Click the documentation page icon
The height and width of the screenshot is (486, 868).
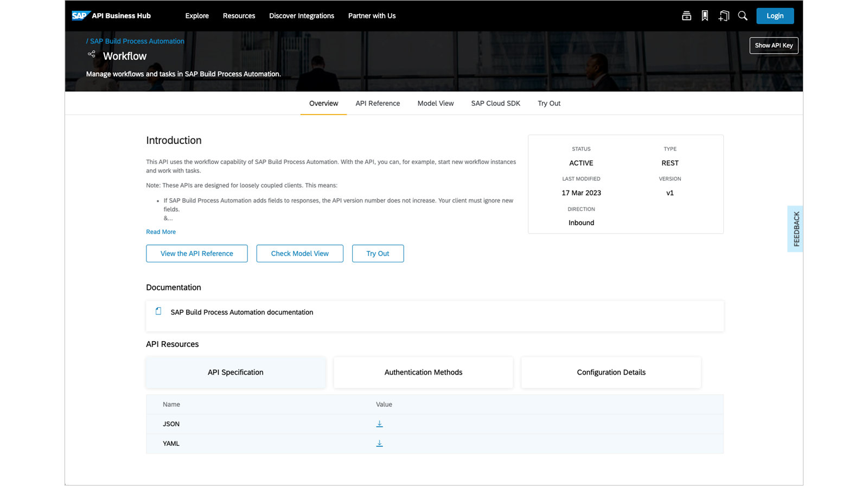coord(158,311)
